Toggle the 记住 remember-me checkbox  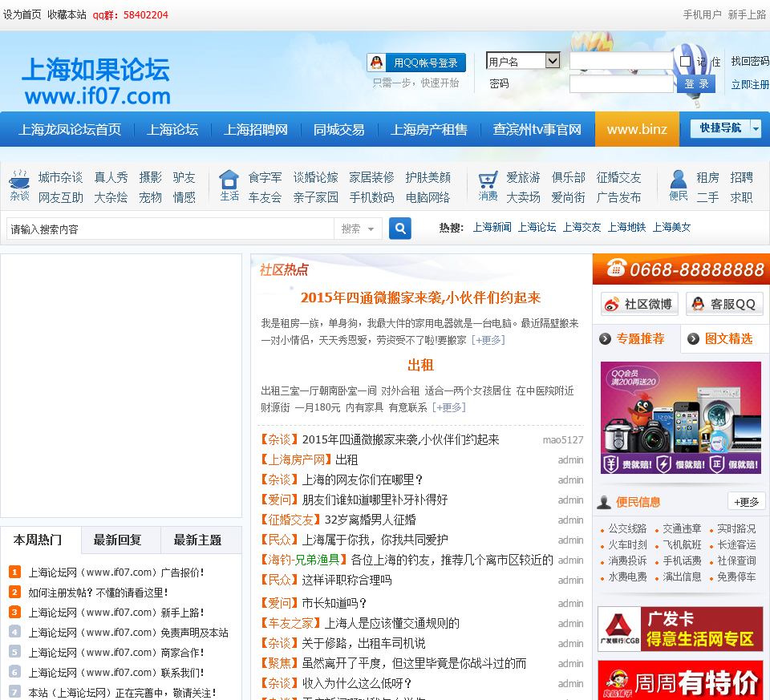coord(685,62)
